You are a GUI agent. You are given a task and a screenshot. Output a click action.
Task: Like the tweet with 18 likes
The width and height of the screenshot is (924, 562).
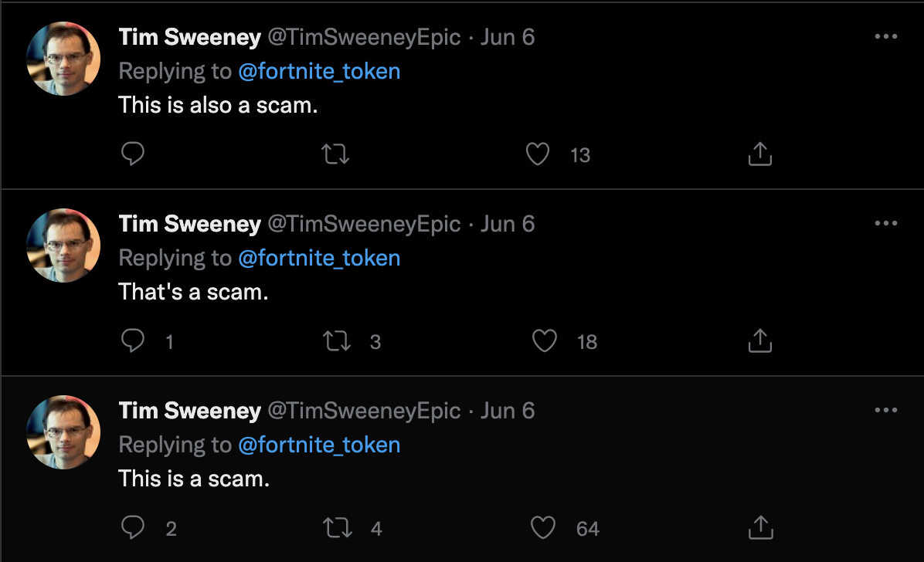click(x=545, y=341)
